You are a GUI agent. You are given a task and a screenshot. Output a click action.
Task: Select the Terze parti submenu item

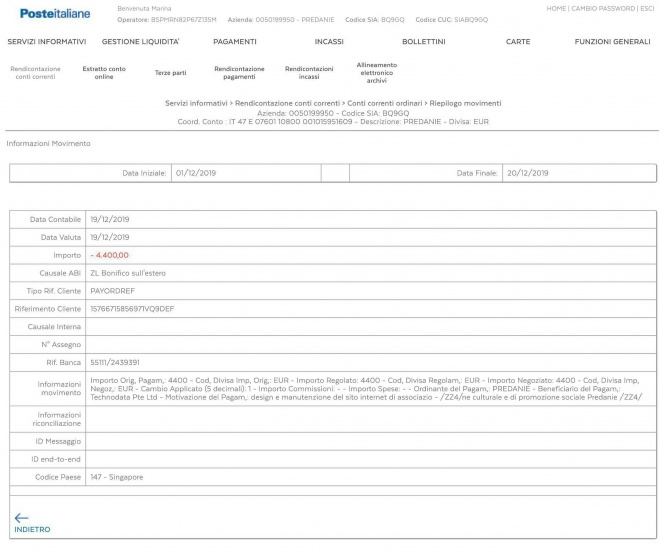[170, 73]
